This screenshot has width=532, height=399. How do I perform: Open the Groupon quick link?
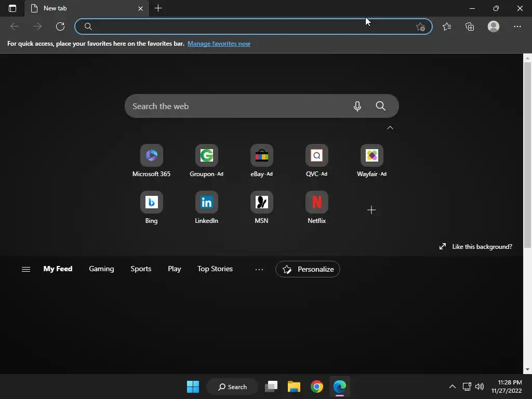pyautogui.click(x=206, y=161)
